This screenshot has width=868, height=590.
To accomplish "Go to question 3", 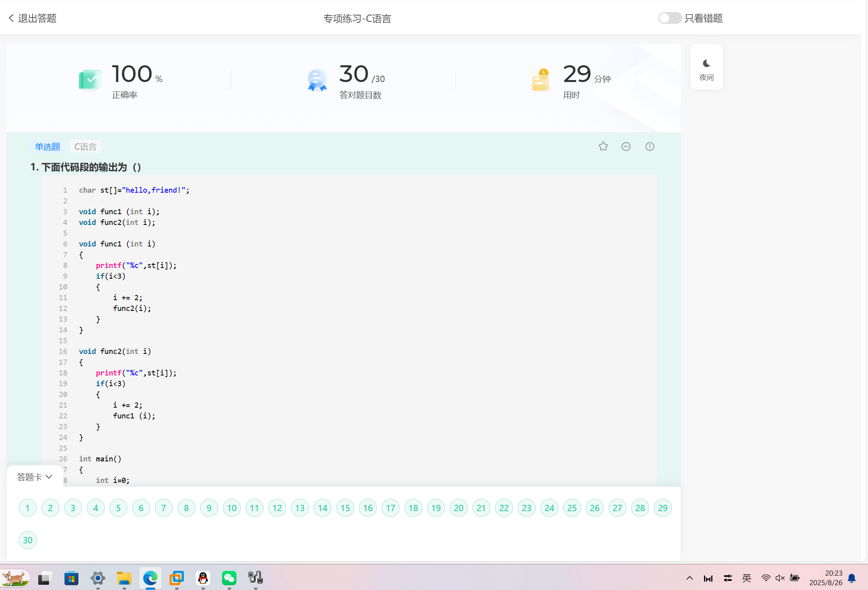I will point(73,508).
